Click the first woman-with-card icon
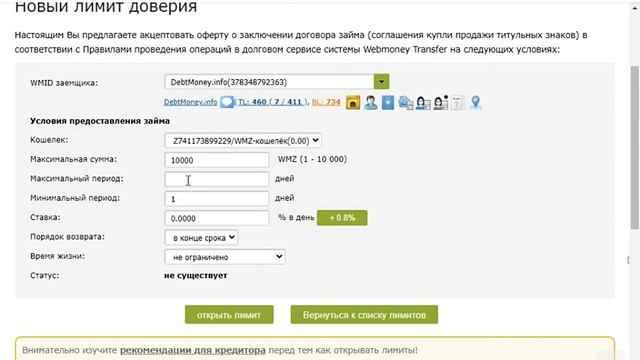This screenshot has height=360, width=640. click(423, 102)
